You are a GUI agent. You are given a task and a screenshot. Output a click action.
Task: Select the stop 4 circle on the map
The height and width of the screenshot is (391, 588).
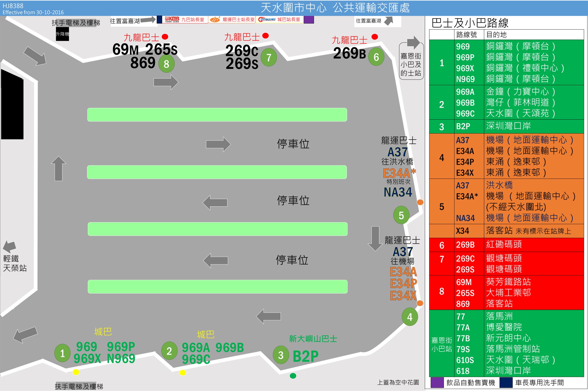pos(410,317)
